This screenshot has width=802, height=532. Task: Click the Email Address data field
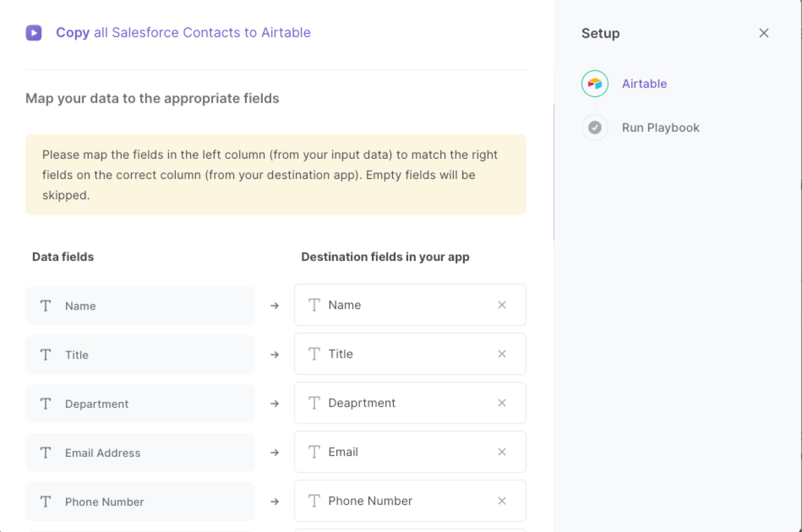click(x=140, y=453)
